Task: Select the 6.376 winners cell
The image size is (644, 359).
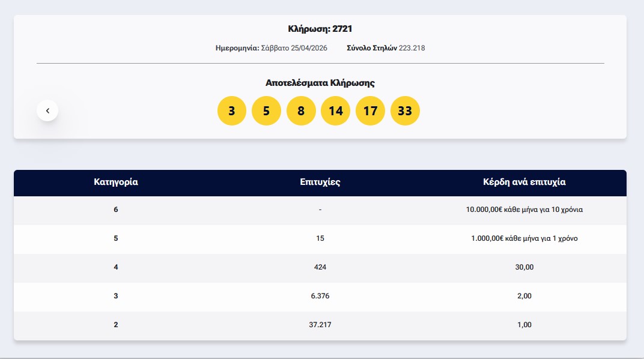Action: point(320,296)
